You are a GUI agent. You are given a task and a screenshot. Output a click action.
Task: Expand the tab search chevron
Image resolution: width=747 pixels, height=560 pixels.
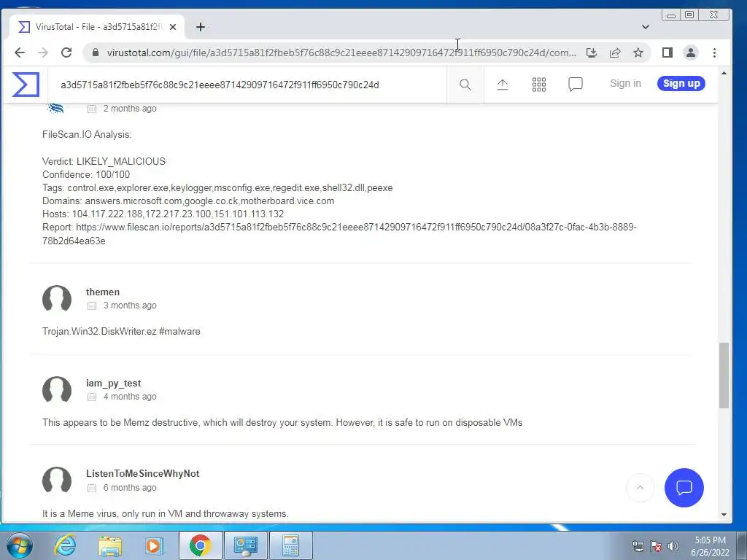[x=646, y=27]
